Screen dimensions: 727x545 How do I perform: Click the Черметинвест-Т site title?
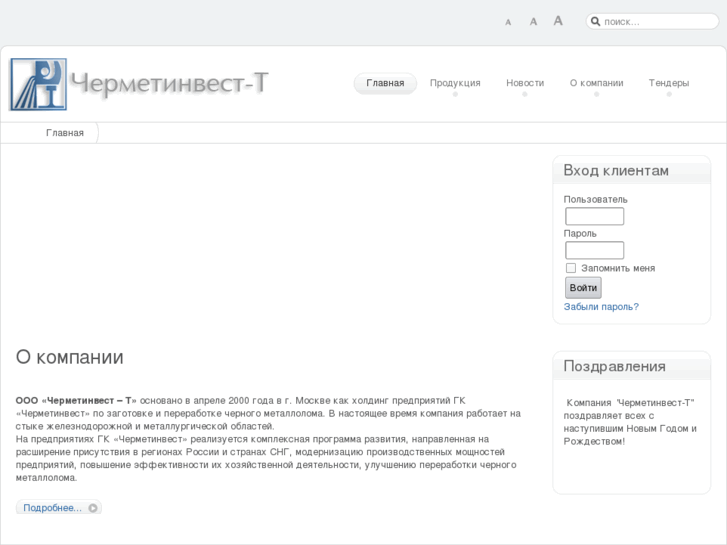[169, 83]
